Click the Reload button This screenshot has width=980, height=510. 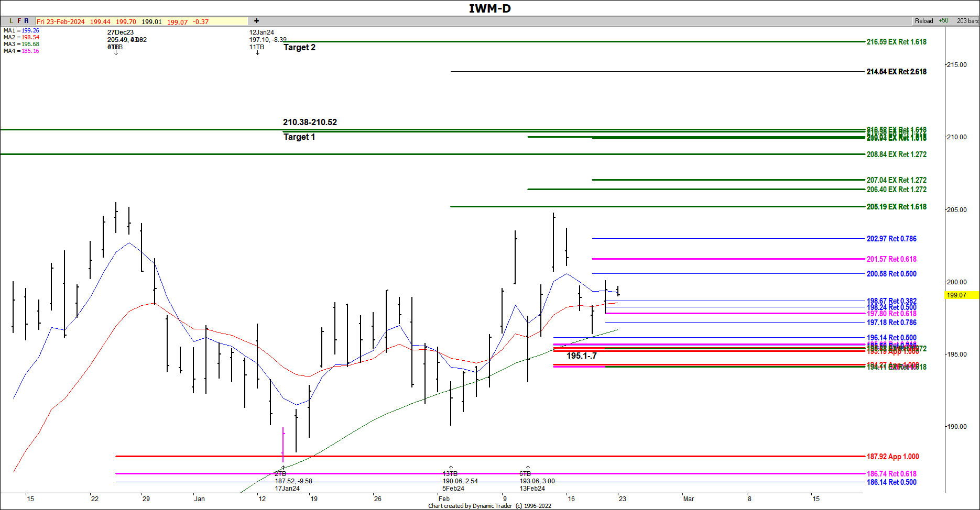pos(924,21)
